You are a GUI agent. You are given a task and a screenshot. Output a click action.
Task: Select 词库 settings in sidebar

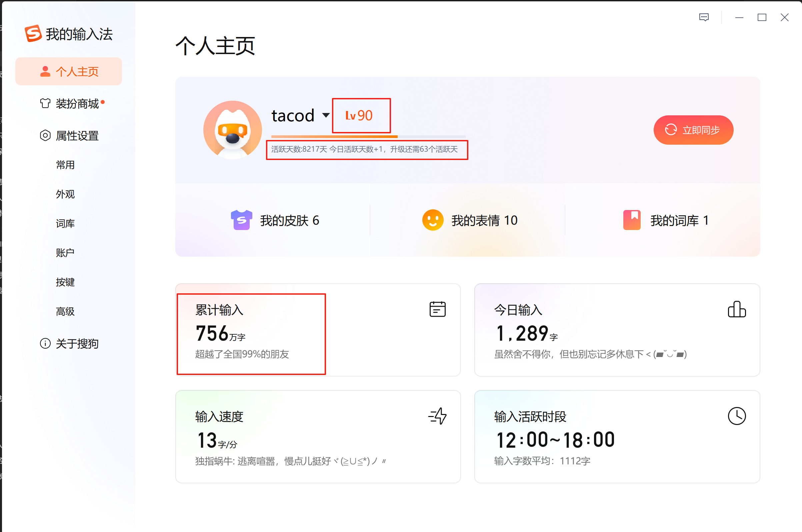[x=65, y=224]
